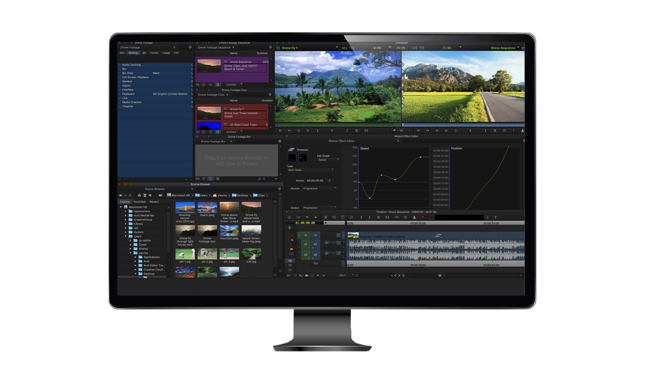Toggle the A1 source track selector
The width and height of the screenshot is (650, 366).
pyautogui.click(x=306, y=244)
